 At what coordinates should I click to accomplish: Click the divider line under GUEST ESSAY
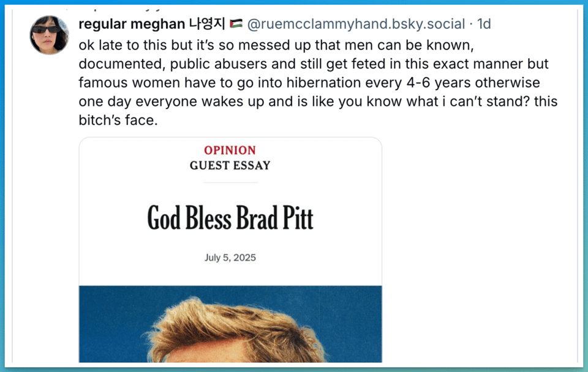point(230,182)
